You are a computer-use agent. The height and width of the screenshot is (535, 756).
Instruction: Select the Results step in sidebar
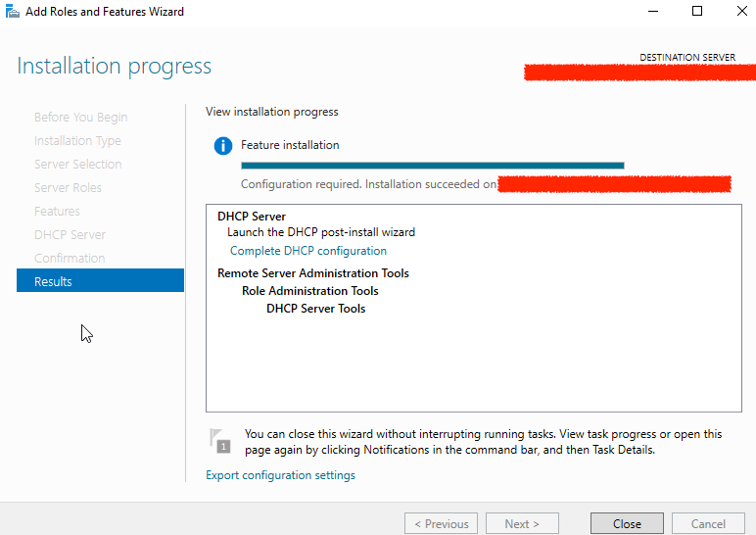(x=100, y=281)
